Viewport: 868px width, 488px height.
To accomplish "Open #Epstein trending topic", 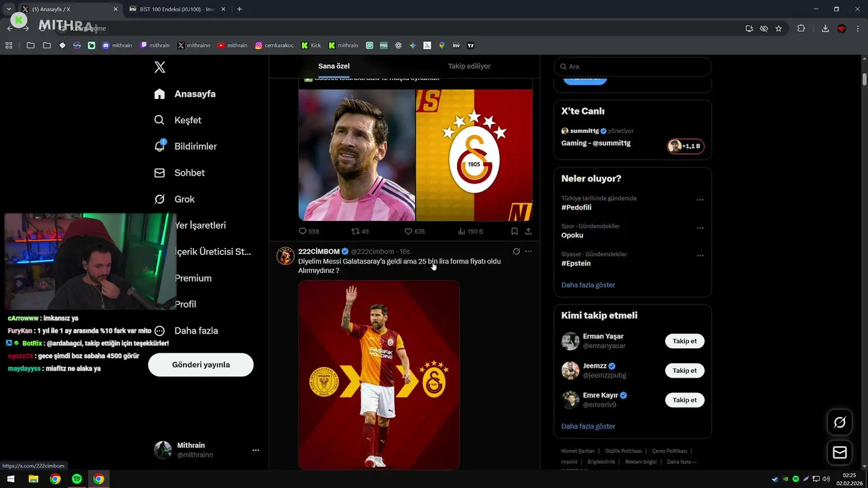I will (576, 263).
